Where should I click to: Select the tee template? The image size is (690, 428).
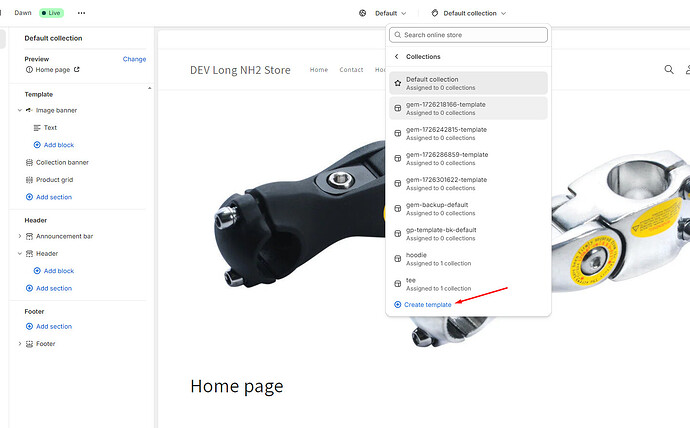(468, 284)
